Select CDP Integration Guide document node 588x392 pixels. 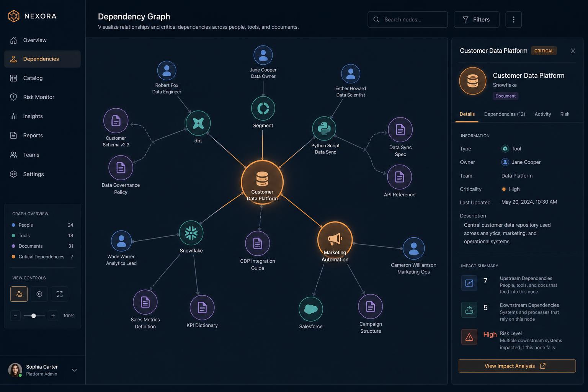258,243
